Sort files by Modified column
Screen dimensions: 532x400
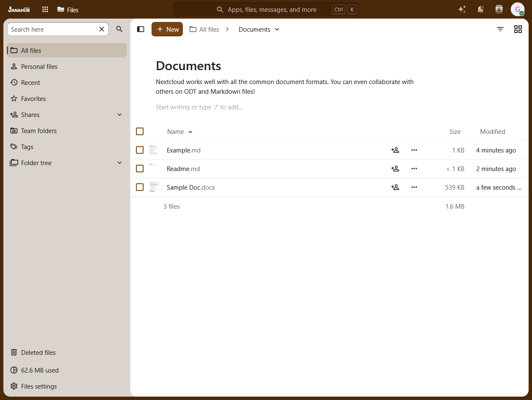click(x=492, y=131)
